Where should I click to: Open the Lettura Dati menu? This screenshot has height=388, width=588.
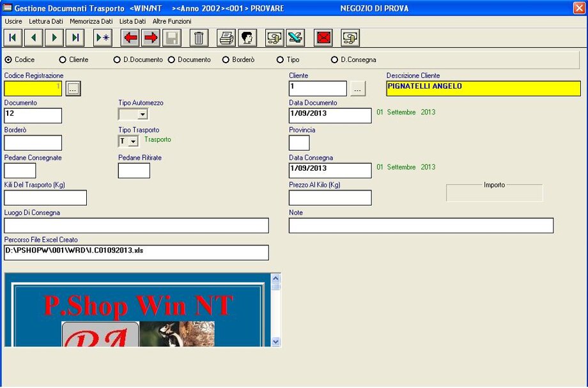click(46, 21)
